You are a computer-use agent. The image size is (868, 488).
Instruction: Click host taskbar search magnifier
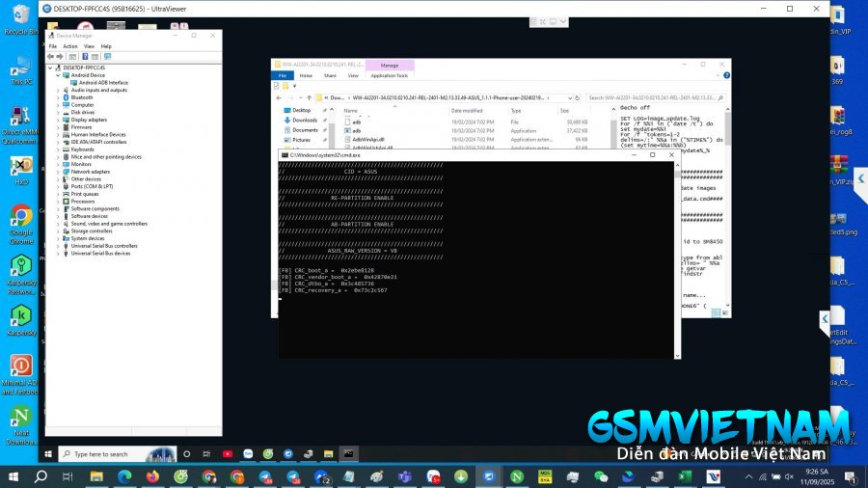[41, 476]
